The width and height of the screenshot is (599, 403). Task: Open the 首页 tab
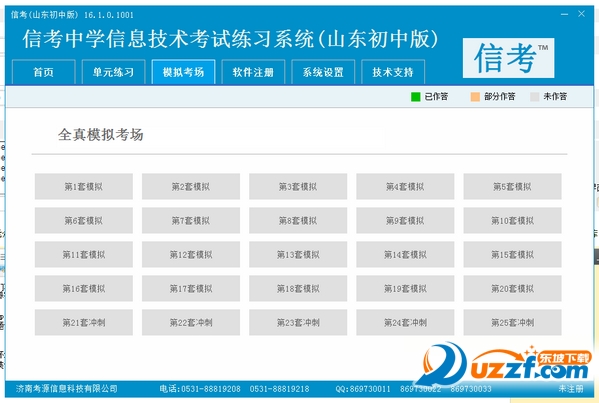pos(44,72)
